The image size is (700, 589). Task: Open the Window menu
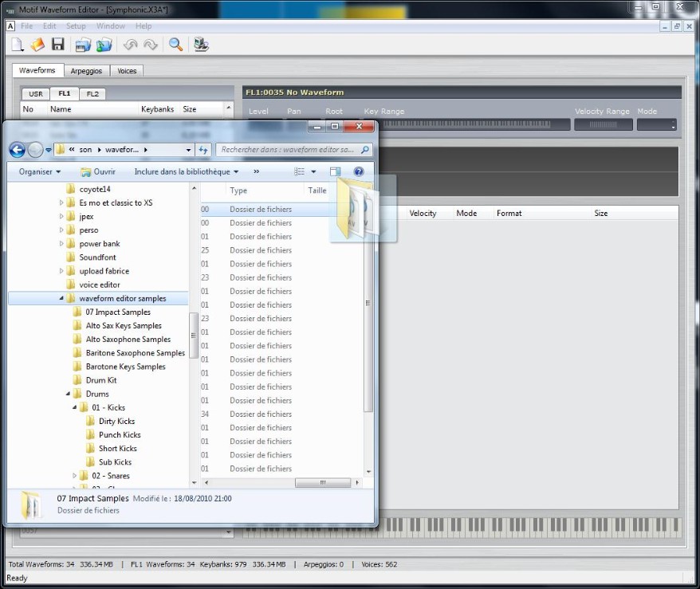pyautogui.click(x=111, y=26)
